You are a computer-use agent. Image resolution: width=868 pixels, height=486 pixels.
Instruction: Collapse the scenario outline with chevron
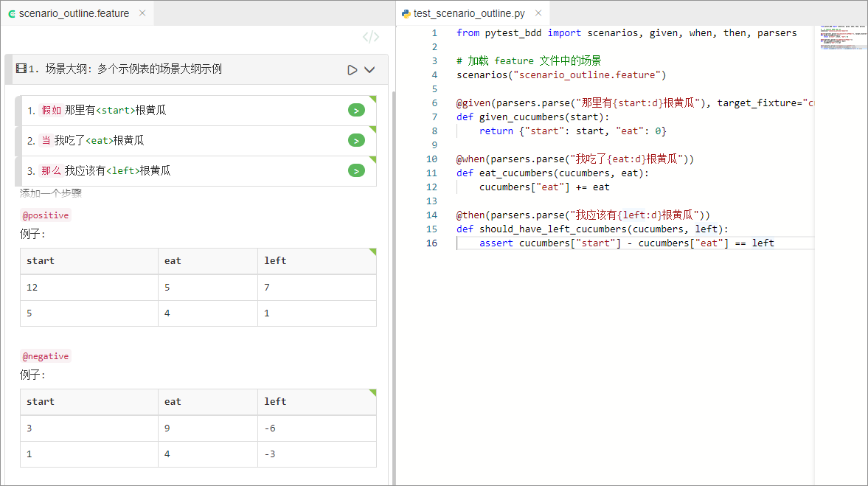pos(370,69)
